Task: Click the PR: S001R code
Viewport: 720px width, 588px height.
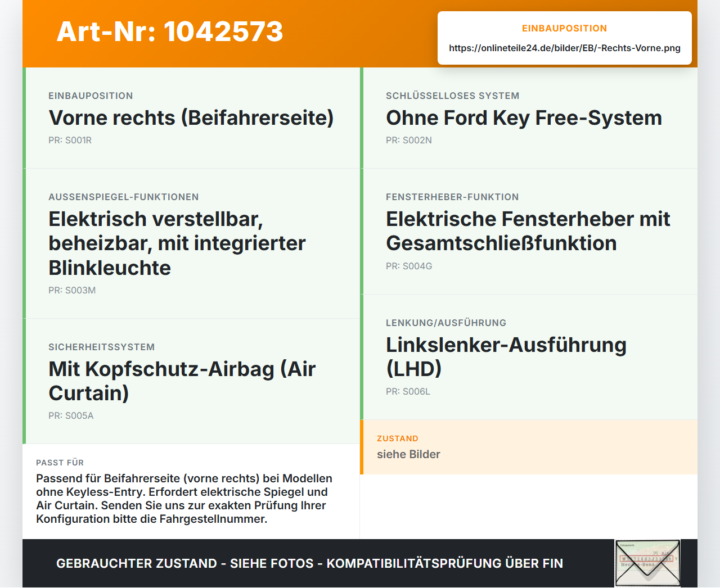Action: click(x=70, y=140)
